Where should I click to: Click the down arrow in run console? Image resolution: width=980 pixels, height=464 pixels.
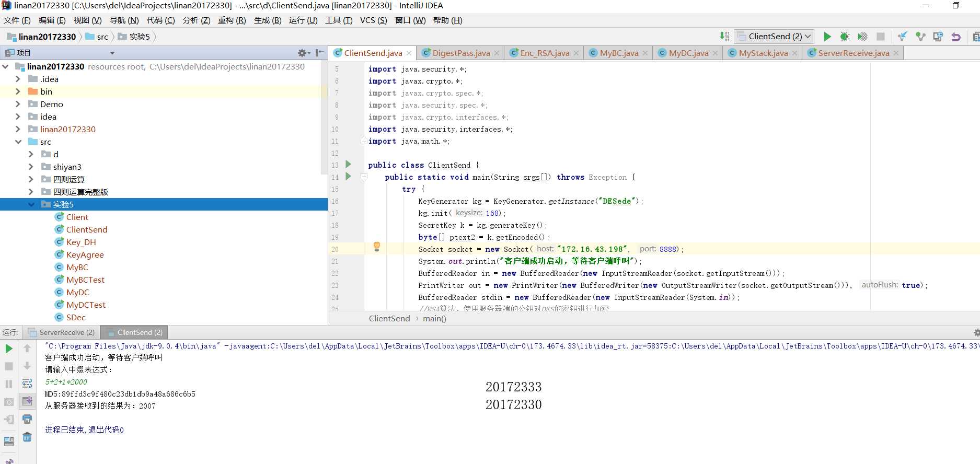pyautogui.click(x=27, y=366)
